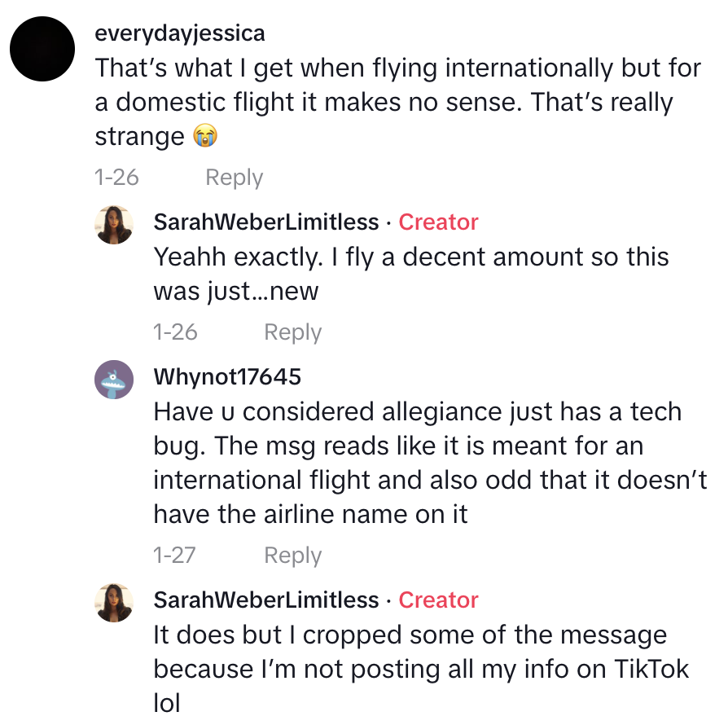Click Creator badge on the 'It does but' reply
The width and height of the screenshot is (728, 725).
click(x=438, y=600)
